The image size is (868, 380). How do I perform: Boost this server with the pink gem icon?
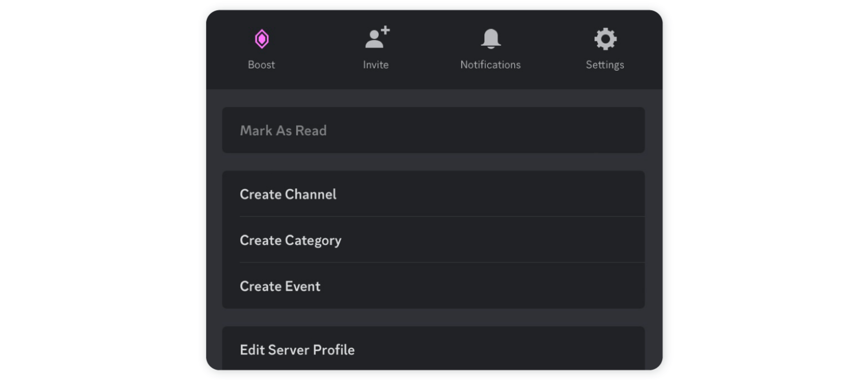262,38
